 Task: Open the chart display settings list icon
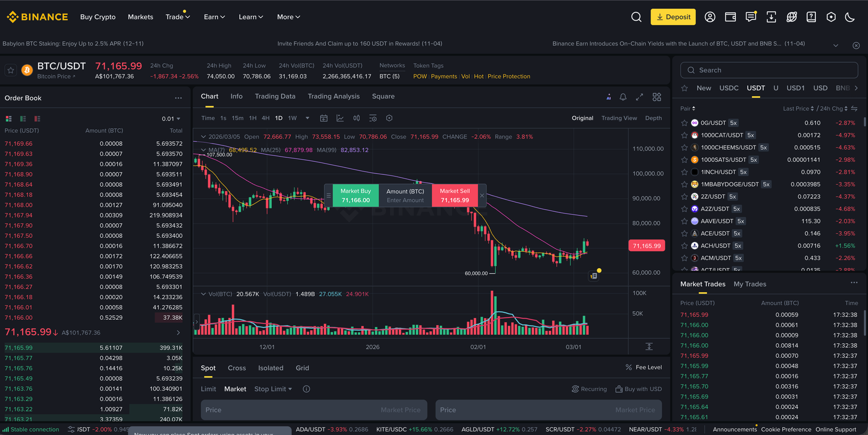click(373, 118)
